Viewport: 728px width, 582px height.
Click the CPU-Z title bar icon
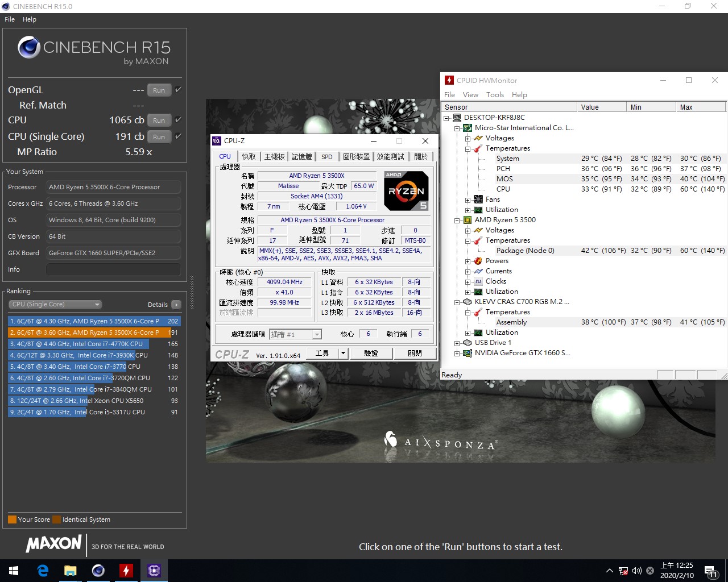(x=217, y=141)
